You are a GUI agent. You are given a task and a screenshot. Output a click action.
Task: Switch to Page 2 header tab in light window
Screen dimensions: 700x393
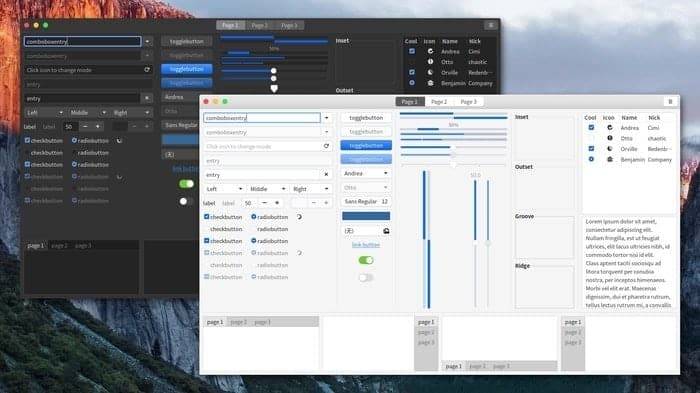439,102
